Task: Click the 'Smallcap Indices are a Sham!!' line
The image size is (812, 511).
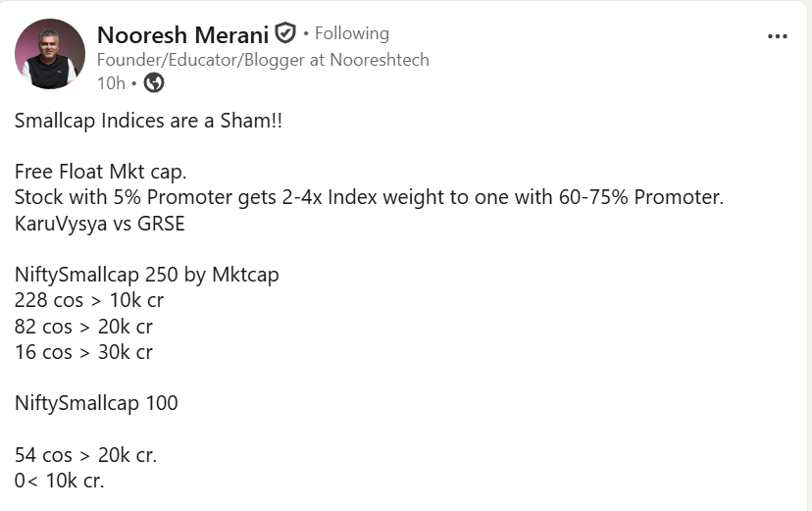Action: pyautogui.click(x=148, y=121)
